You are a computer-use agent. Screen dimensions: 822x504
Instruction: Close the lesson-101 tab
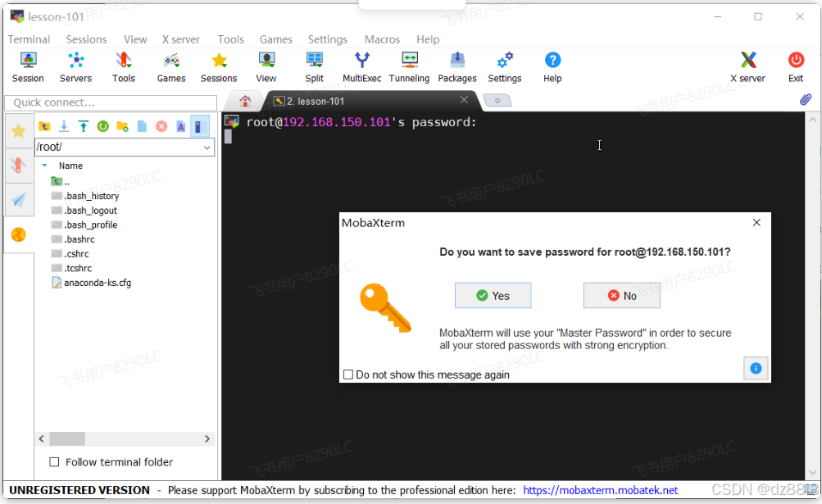pyautogui.click(x=464, y=100)
